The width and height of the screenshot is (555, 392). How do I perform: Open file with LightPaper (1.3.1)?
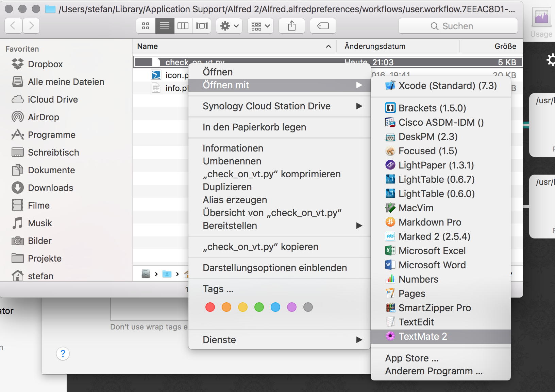(441, 165)
